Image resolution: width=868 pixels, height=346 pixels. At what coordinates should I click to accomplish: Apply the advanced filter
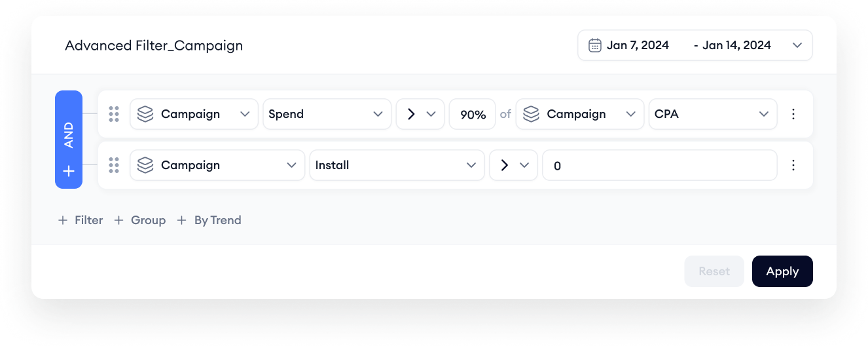(x=782, y=271)
